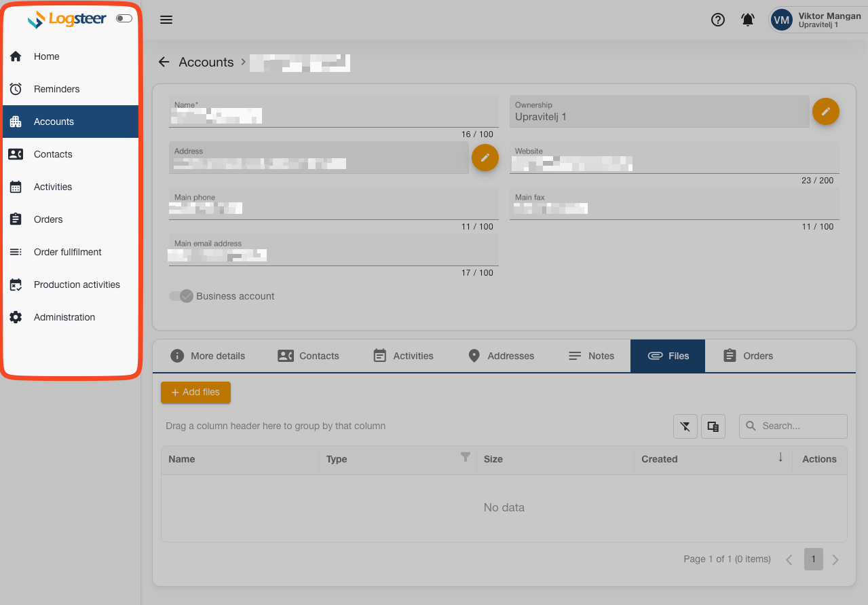Open the column chooser icon
Viewport: 868px width, 605px height.
pos(713,426)
